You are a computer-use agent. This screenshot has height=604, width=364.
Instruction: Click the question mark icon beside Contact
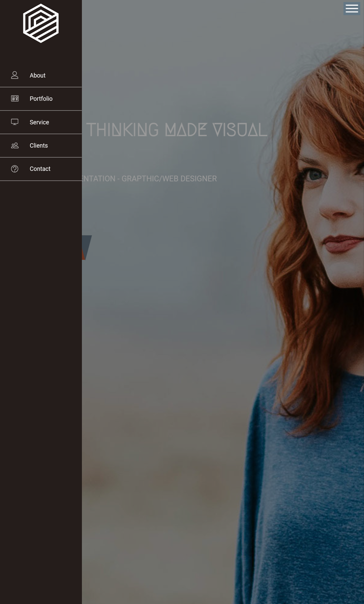pyautogui.click(x=14, y=169)
